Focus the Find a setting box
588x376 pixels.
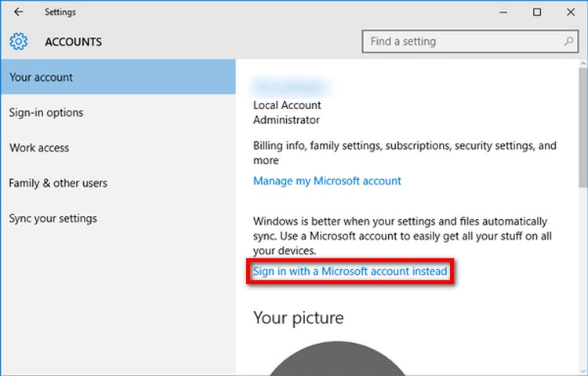coord(470,42)
